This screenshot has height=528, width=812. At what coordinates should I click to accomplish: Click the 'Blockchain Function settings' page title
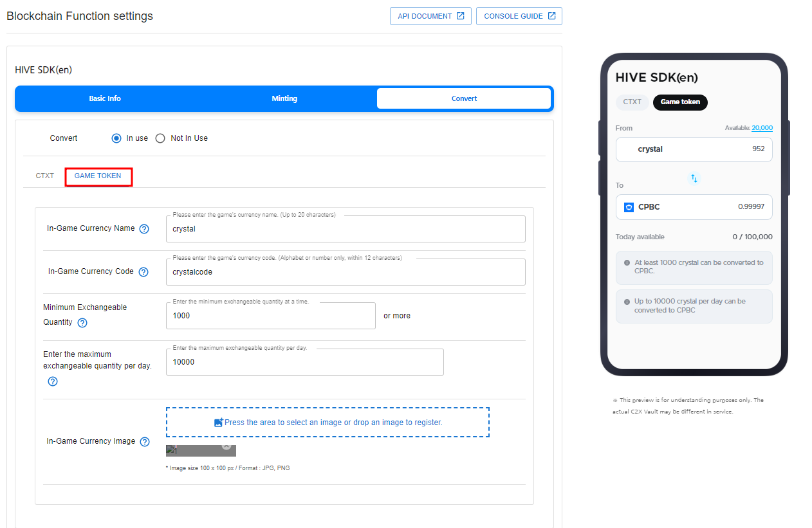pyautogui.click(x=80, y=16)
